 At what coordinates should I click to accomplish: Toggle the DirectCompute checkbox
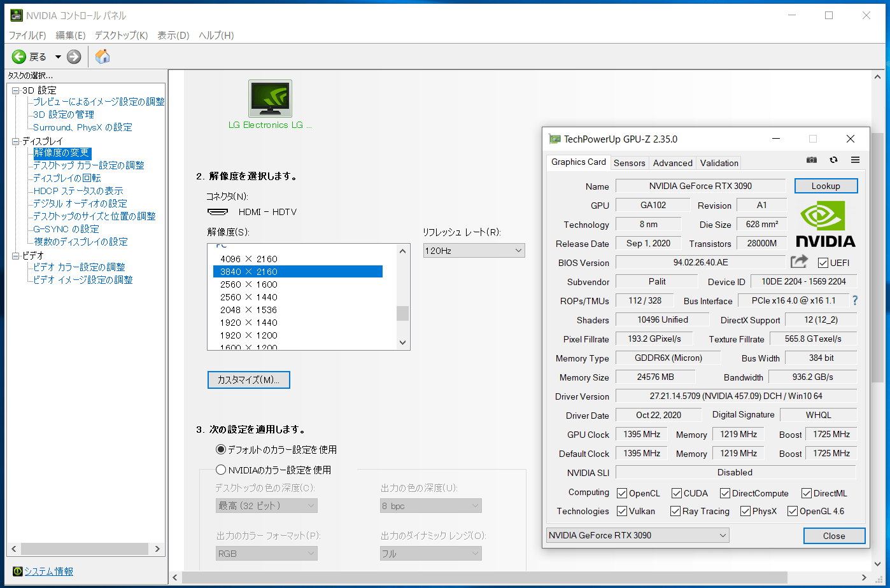click(x=725, y=493)
